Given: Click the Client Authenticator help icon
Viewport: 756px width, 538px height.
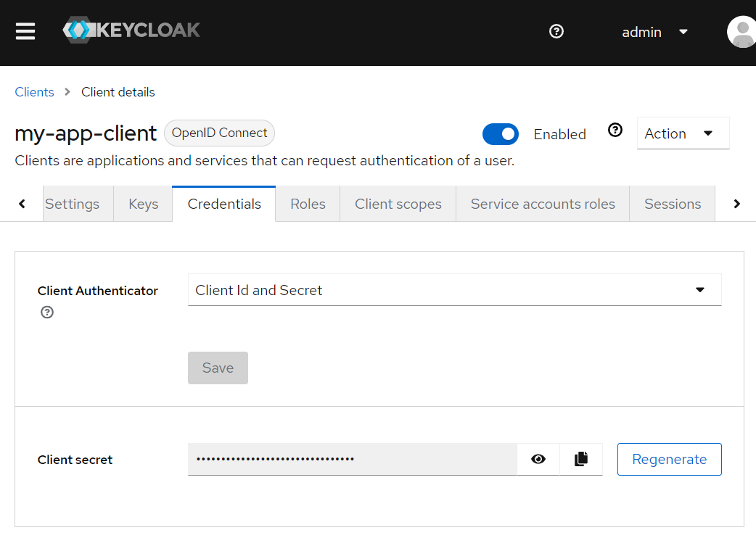Looking at the screenshot, I should (46, 312).
